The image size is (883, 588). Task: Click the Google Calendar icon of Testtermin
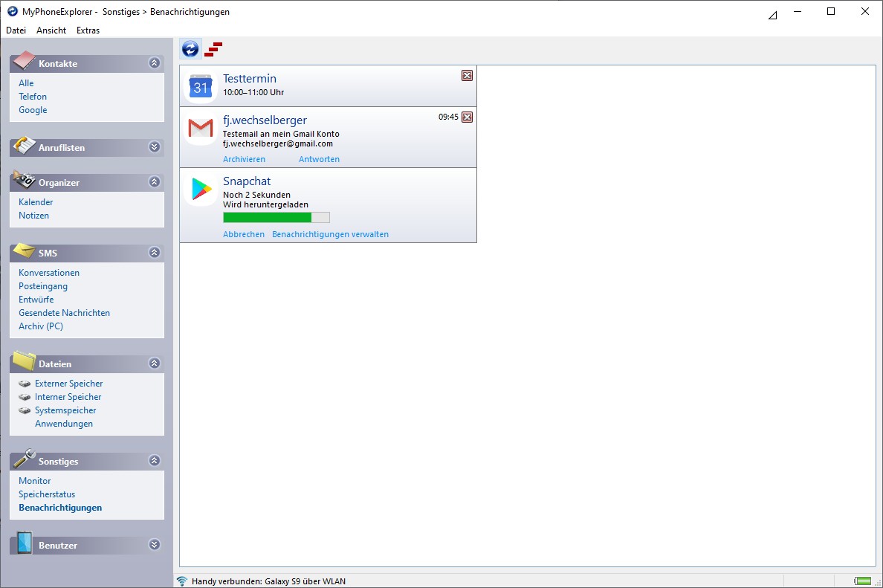point(201,86)
